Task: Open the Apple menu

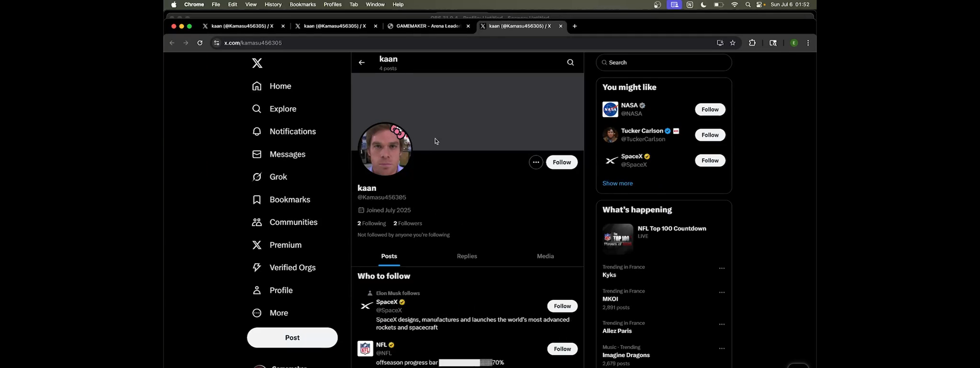Action: (174, 4)
